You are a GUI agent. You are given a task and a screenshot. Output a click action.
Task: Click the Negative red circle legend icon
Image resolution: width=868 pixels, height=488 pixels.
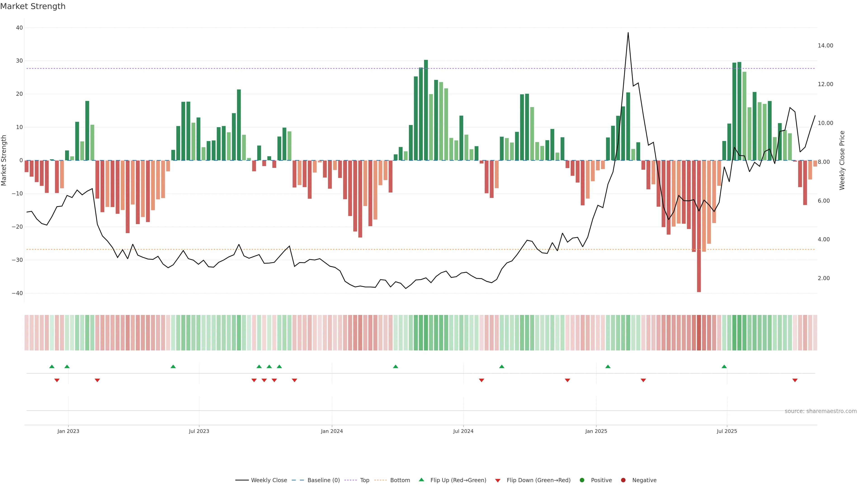tap(623, 480)
